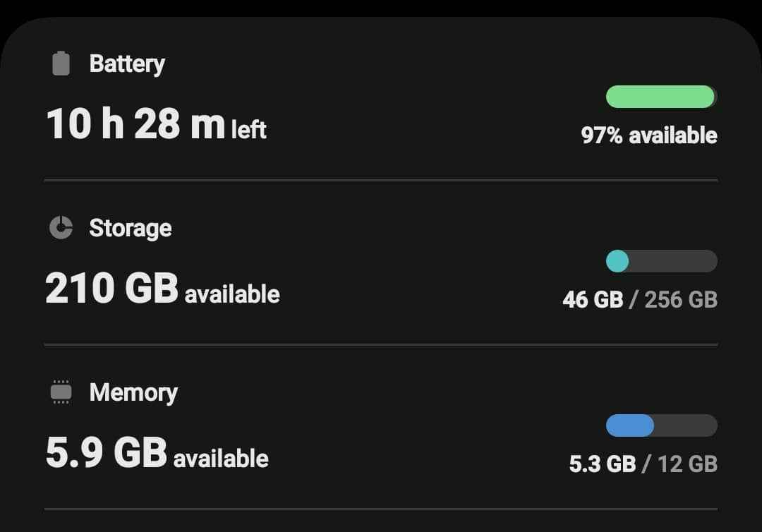The height and width of the screenshot is (532, 762).
Task: Open the Storage section label
Action: pyautogui.click(x=131, y=228)
